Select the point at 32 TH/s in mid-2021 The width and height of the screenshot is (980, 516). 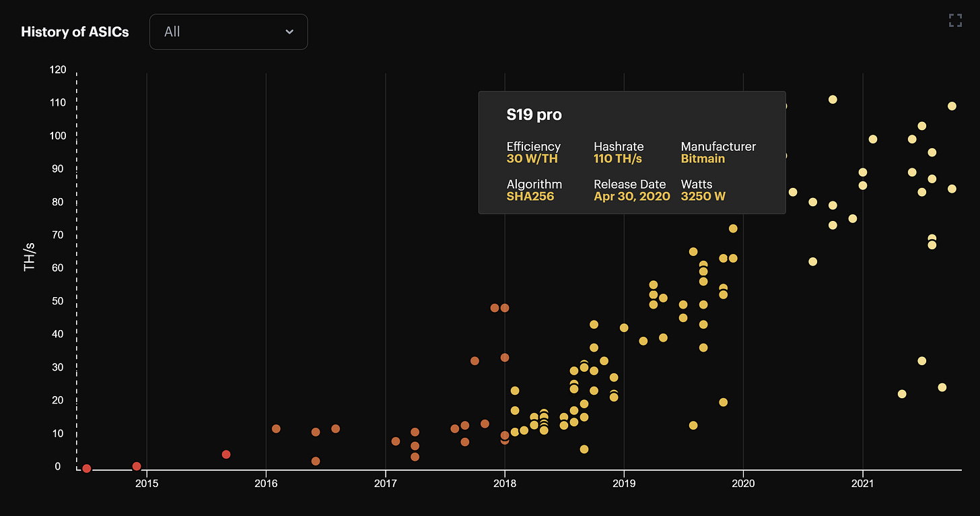click(922, 360)
